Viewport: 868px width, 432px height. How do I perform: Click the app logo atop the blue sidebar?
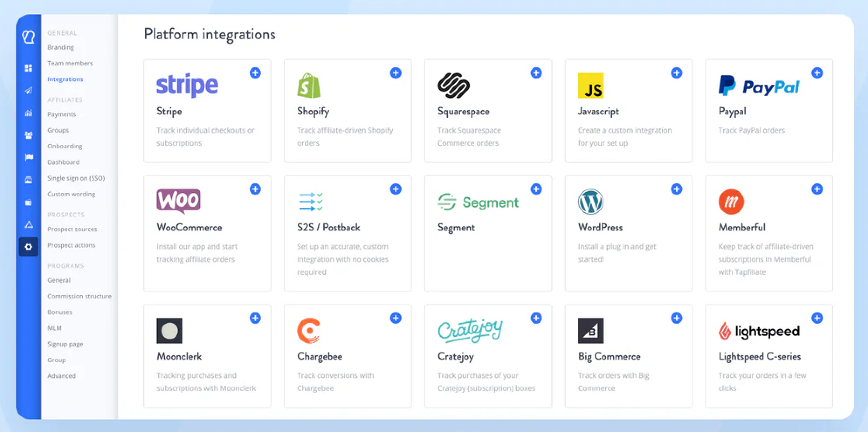[28, 37]
